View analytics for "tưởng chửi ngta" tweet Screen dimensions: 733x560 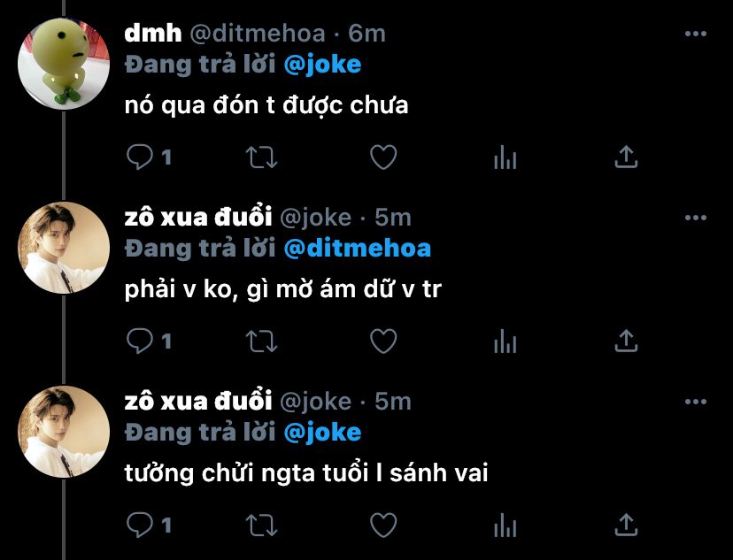click(505, 525)
